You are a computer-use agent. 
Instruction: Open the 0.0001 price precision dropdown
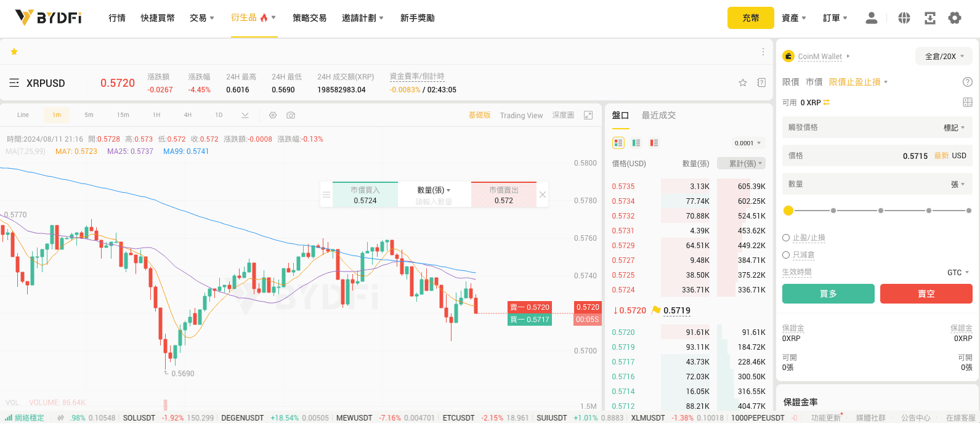click(x=748, y=143)
